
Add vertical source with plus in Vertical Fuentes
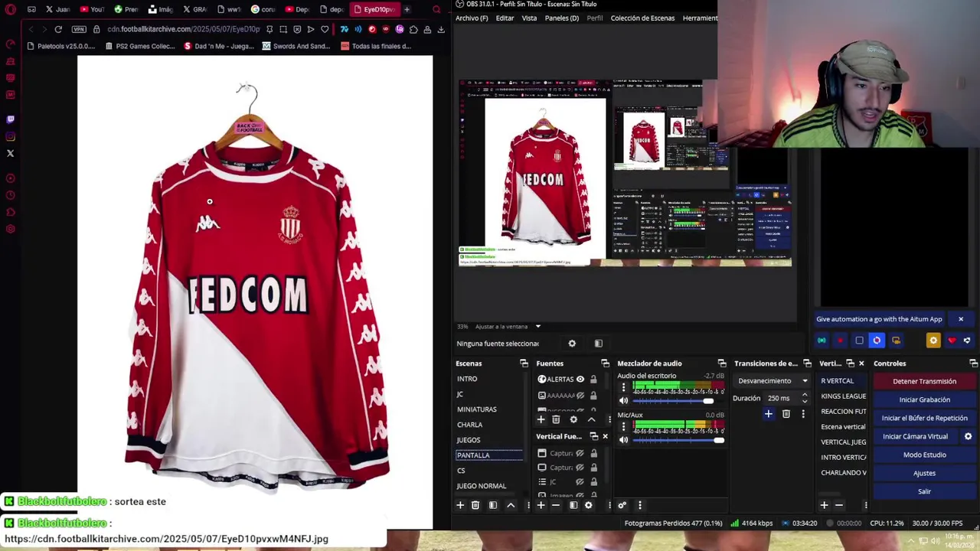541,505
